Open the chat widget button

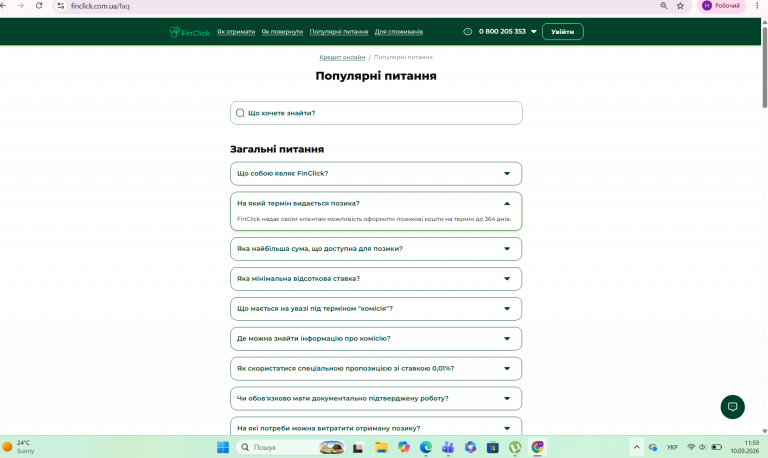[732, 407]
